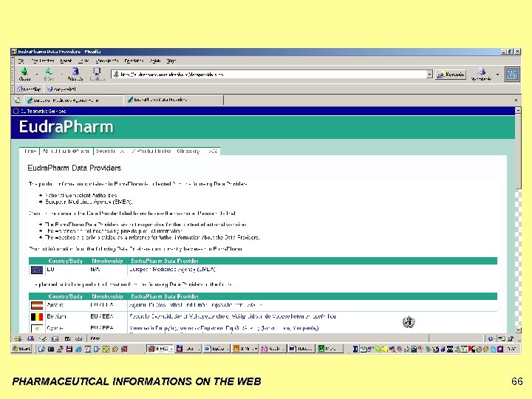
Task: Click the new tab icon left of the tabs
Action: [17, 100]
